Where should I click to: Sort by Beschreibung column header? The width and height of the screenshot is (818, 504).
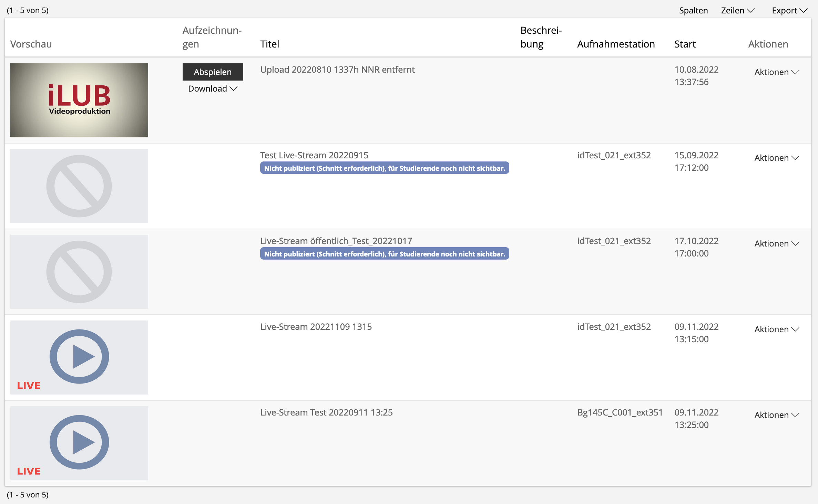pos(541,37)
